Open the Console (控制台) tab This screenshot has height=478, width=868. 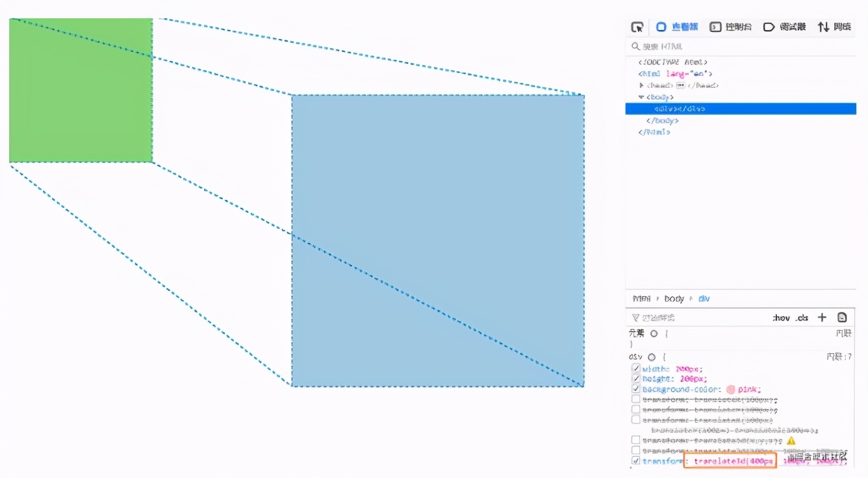(x=731, y=27)
